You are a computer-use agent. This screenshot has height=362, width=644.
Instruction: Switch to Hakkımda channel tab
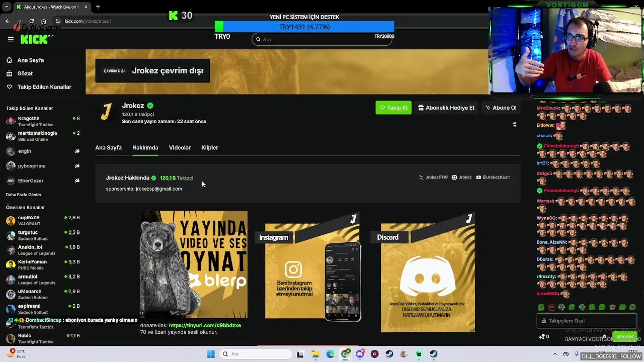coord(145,148)
